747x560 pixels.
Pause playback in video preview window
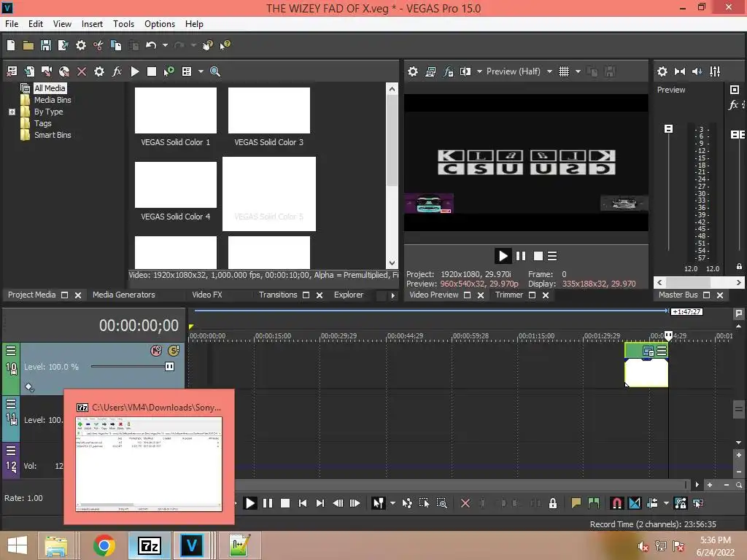coord(521,256)
